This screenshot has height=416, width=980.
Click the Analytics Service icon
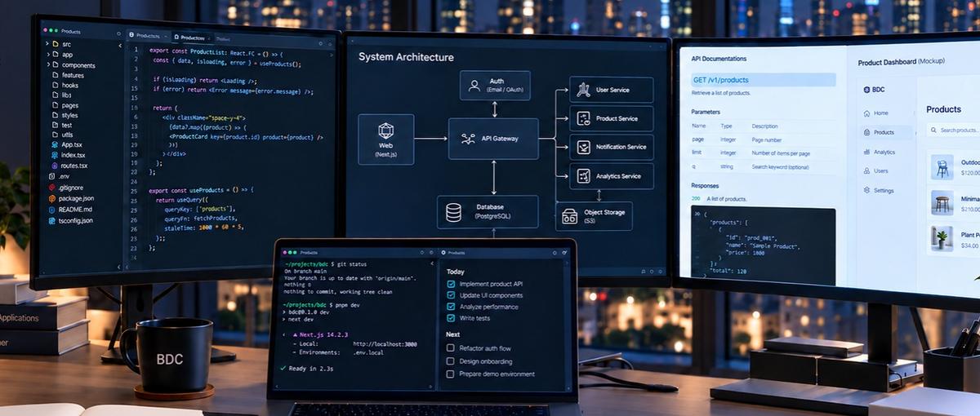point(584,175)
